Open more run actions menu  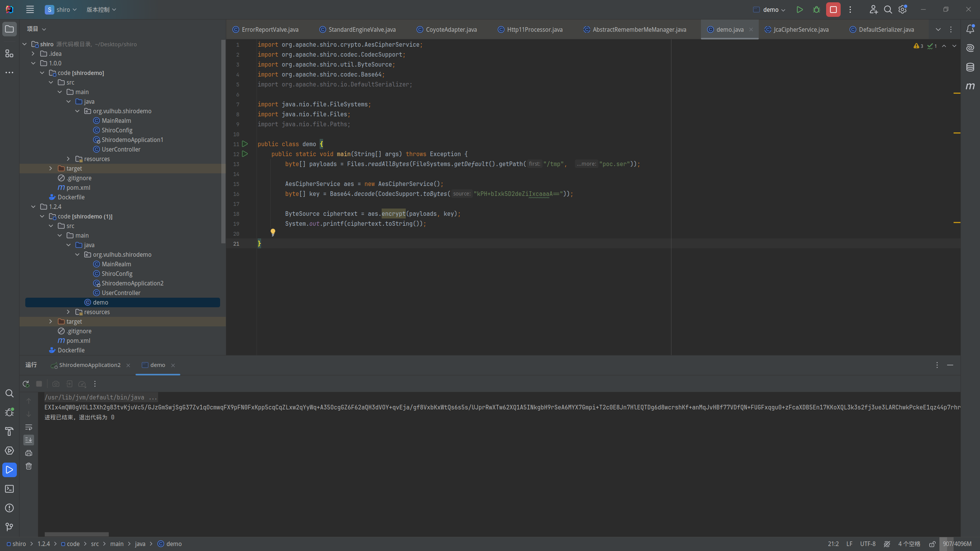click(850, 10)
